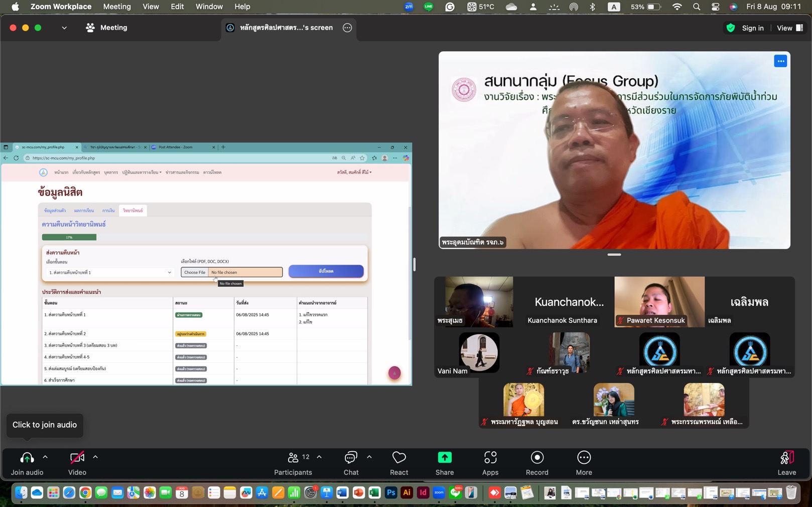812x507 pixels.
Task: Open the View layout dropdown
Action: [790, 28]
